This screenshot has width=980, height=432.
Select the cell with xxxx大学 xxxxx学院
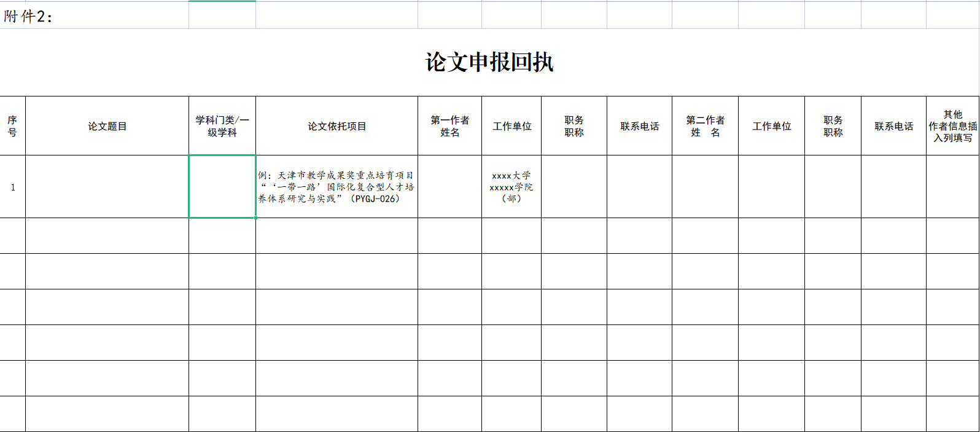(x=511, y=187)
